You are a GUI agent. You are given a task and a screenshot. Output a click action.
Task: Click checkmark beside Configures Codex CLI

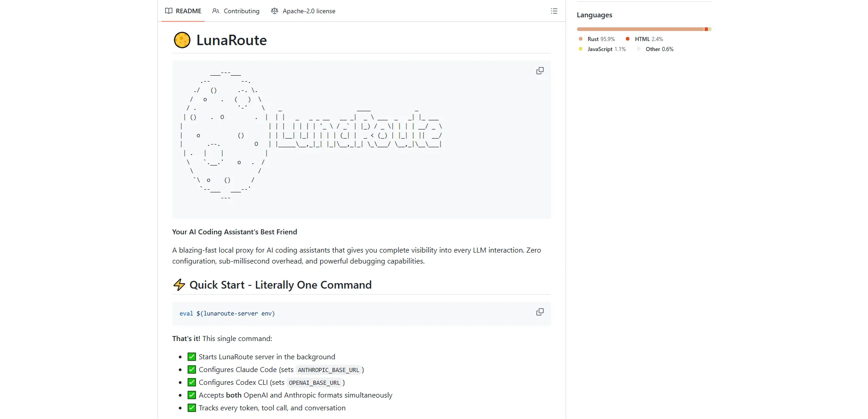192,383
